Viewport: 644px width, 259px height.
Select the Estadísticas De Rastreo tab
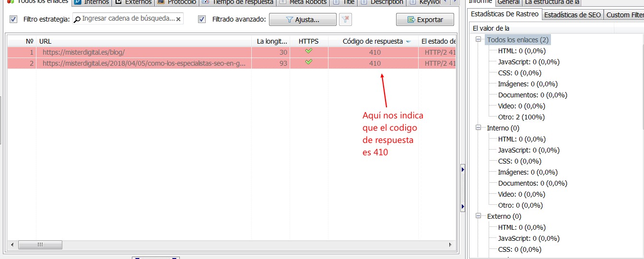[504, 14]
